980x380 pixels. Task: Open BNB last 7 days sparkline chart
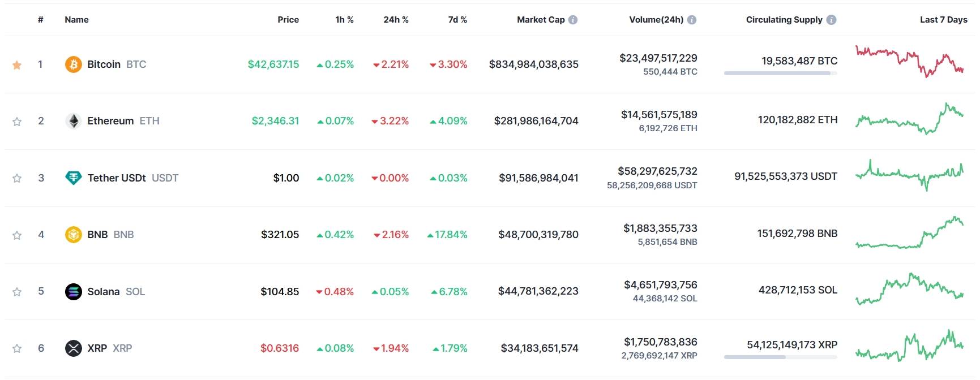[910, 233]
